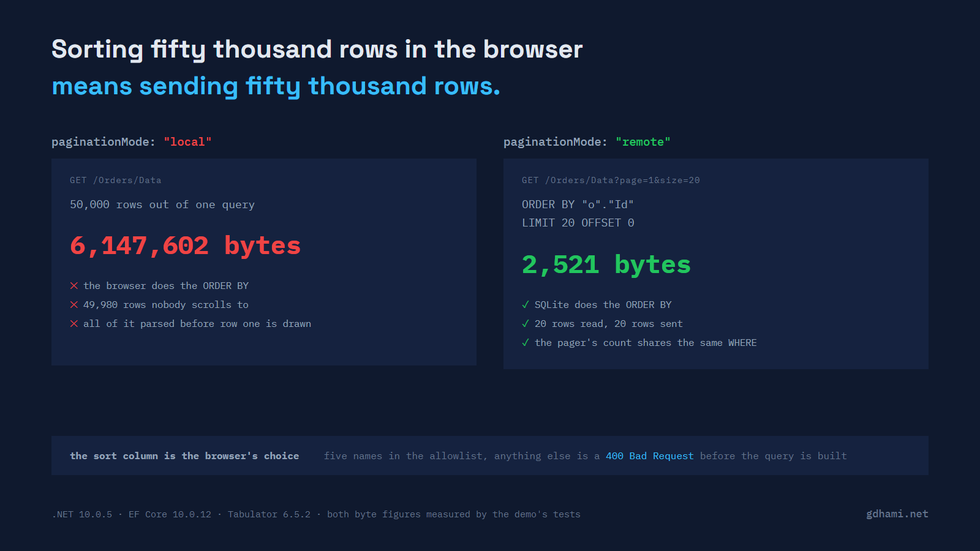Image resolution: width=980 pixels, height=551 pixels.
Task: Click the green check beside "20 rows read, 20 rows sent"
Action: tap(526, 324)
